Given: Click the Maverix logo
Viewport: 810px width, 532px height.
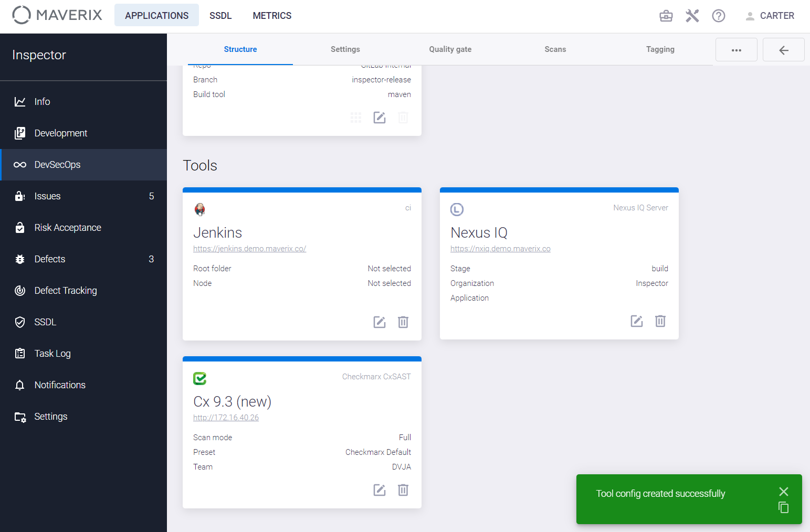Looking at the screenshot, I should (57, 15).
